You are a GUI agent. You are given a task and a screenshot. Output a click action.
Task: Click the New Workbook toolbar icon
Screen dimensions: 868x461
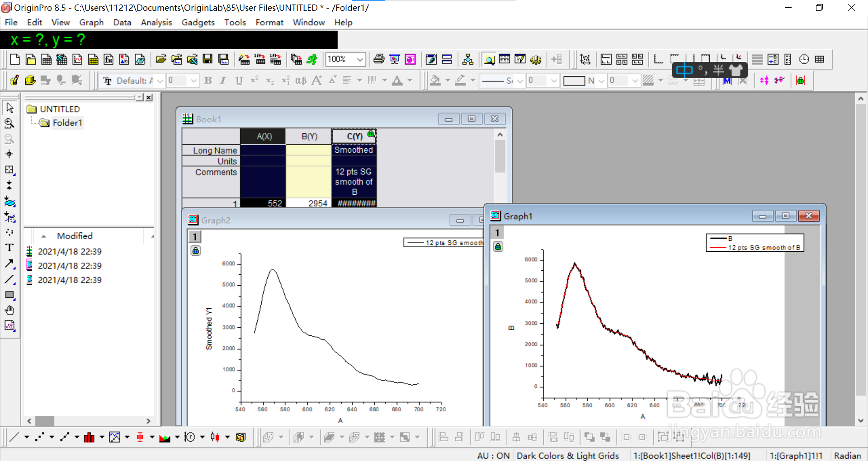coord(46,59)
